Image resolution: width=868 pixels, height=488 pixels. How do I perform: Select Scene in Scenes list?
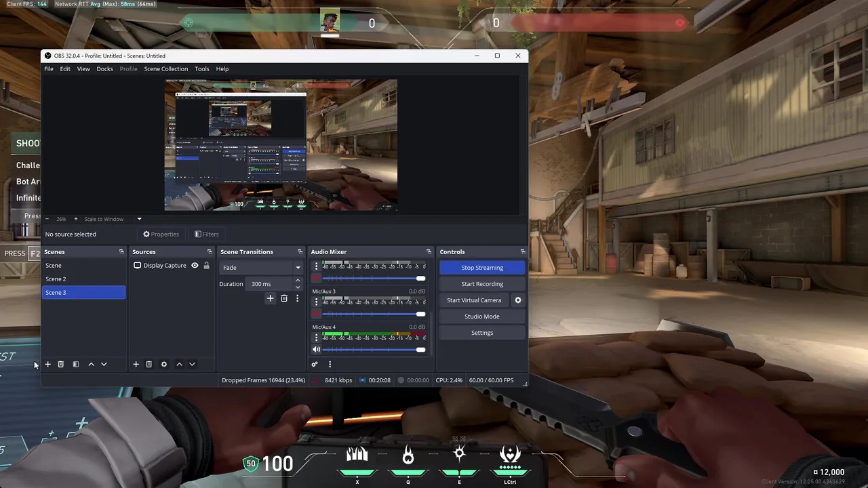pos(84,266)
